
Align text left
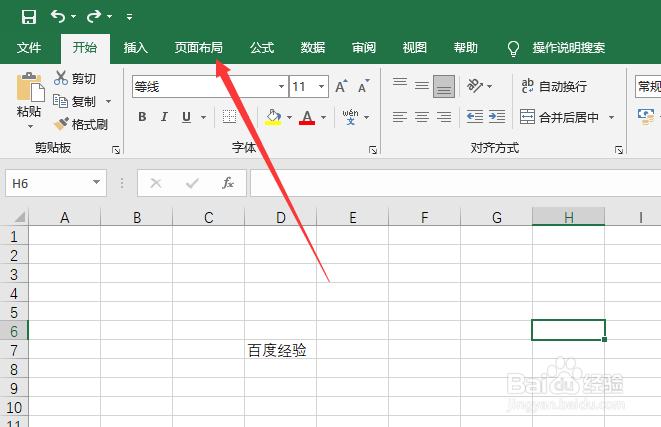coord(400,117)
